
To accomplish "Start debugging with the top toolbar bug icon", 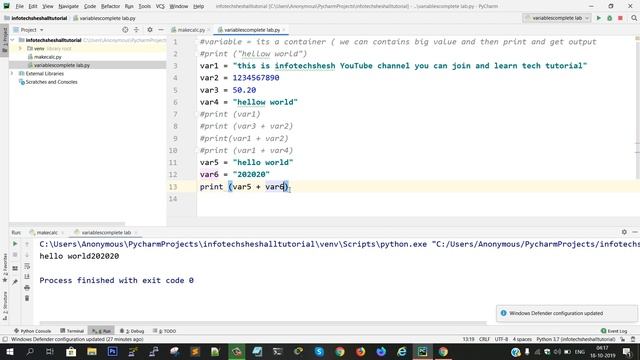I will 609,18.
